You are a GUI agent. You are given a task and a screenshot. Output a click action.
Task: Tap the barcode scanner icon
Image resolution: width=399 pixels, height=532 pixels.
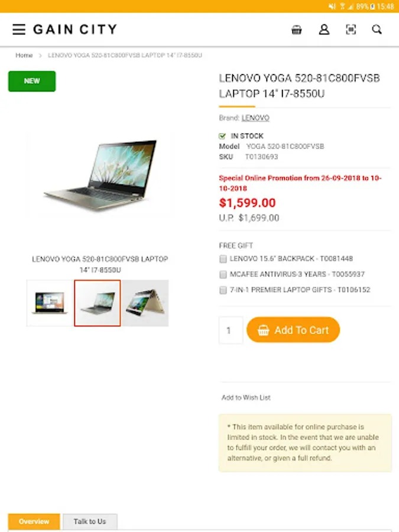tap(351, 30)
